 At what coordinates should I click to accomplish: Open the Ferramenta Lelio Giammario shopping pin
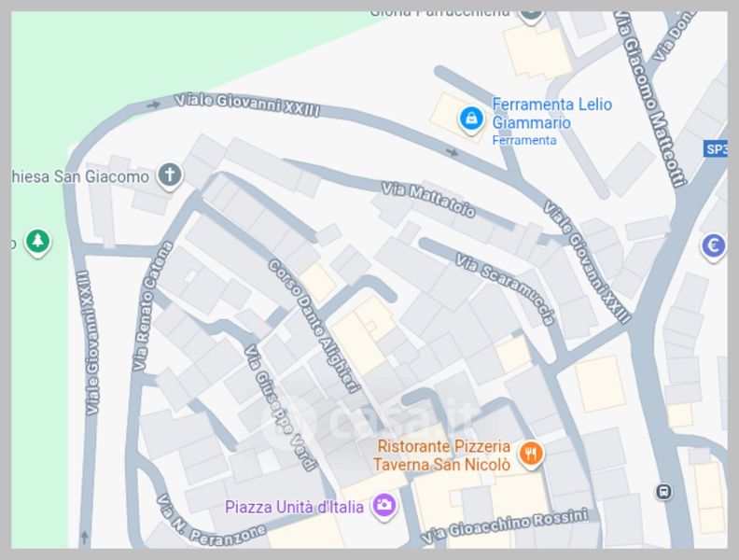[471, 119]
